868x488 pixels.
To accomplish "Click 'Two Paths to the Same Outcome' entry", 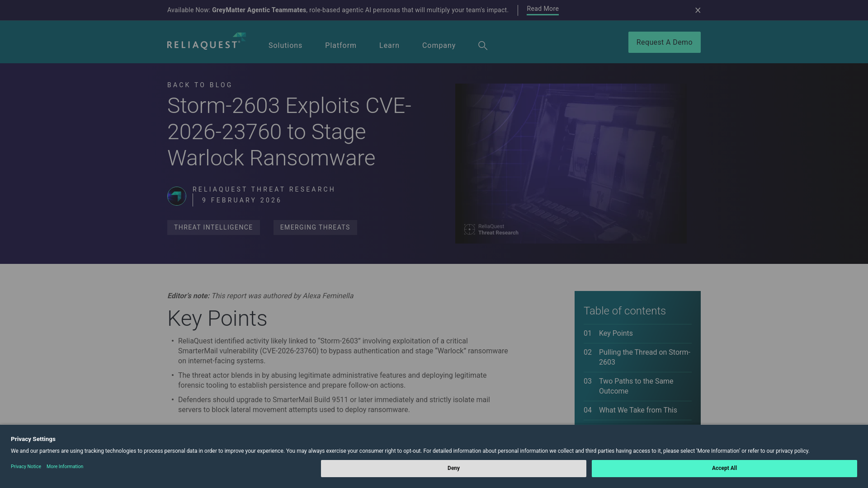I will [x=636, y=386].
